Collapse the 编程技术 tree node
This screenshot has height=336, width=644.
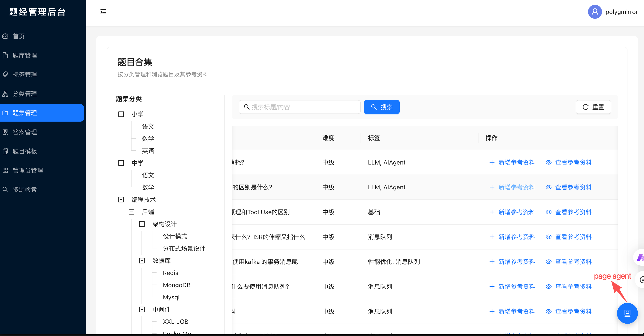121,199
